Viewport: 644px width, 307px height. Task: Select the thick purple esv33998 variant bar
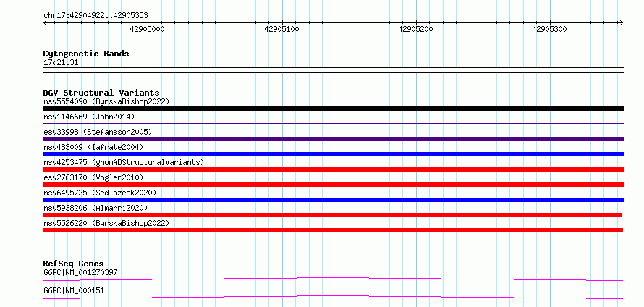tap(334, 139)
